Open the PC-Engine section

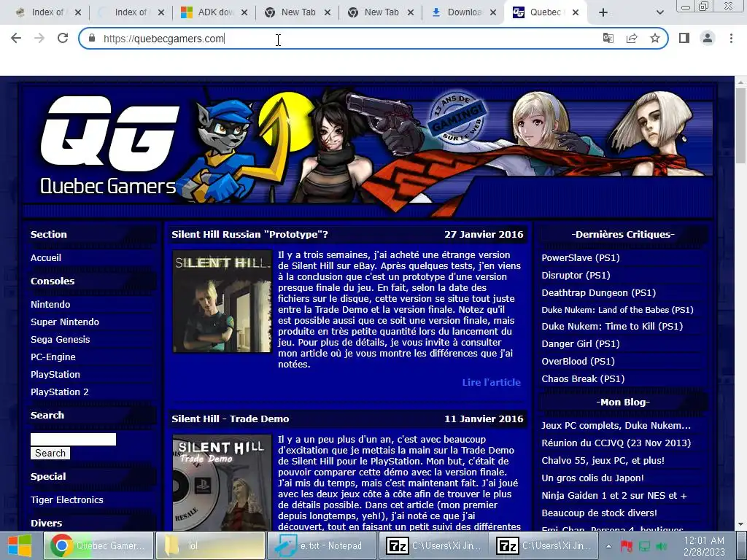[53, 357]
